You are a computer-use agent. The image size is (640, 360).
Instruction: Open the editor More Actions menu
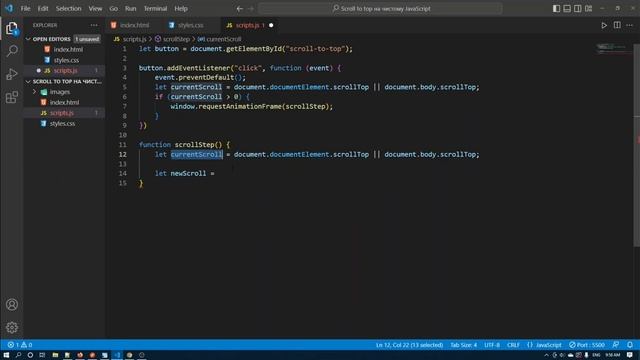(629, 25)
